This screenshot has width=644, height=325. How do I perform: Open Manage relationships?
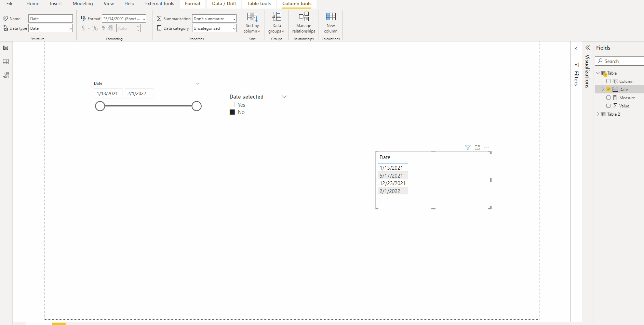(x=304, y=23)
